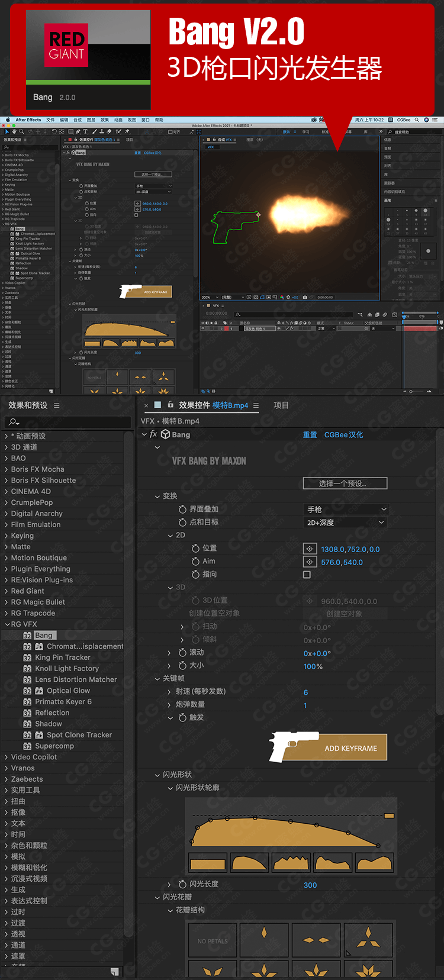Hide the layer with the timeline eye icon
444x980 pixels.
(203, 328)
